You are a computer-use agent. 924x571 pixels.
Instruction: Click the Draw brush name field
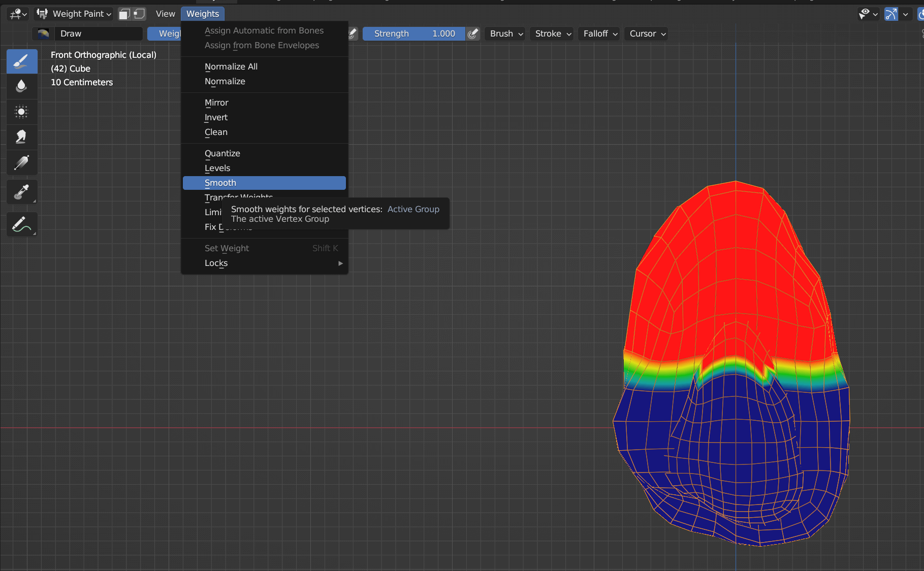[x=99, y=33]
